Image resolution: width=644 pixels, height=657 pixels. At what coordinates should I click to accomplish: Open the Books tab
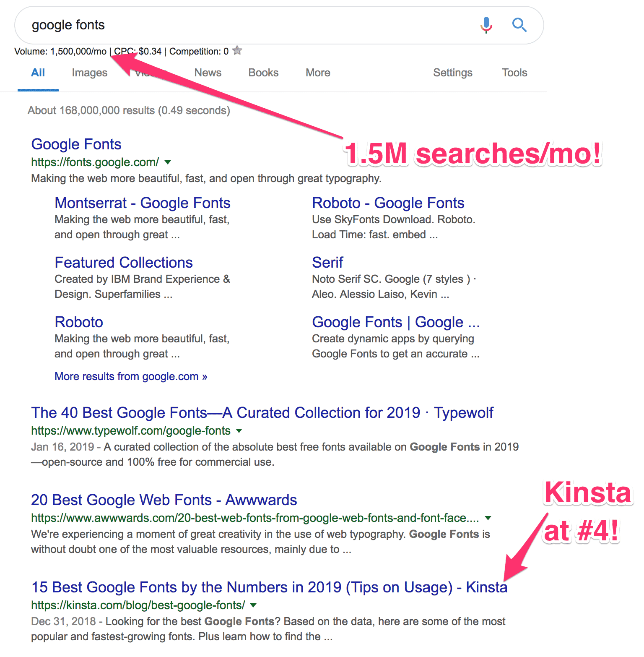[263, 73]
